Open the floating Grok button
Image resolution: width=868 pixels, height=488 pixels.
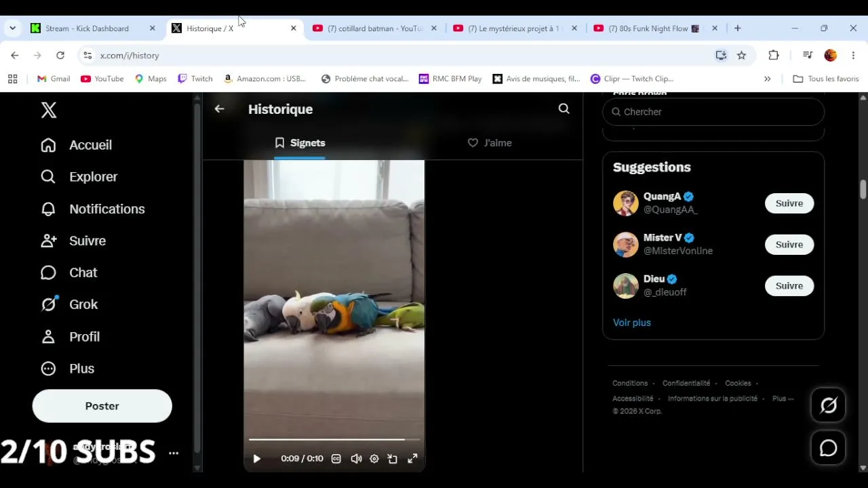(829, 405)
